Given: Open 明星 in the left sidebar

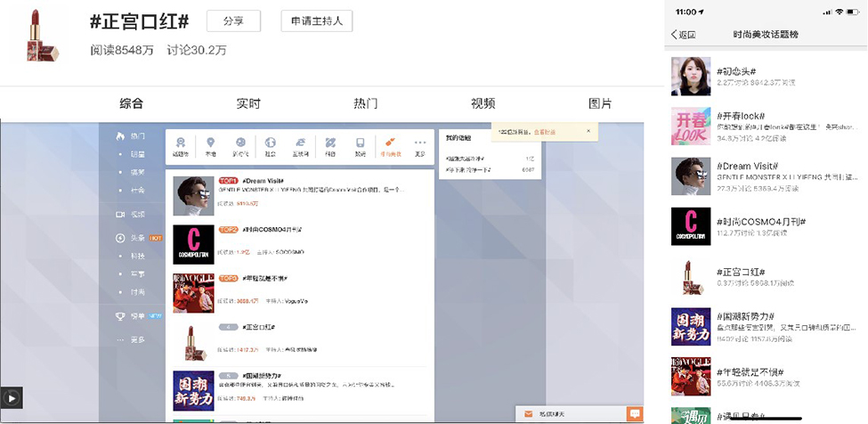Looking at the screenshot, I should [x=137, y=154].
